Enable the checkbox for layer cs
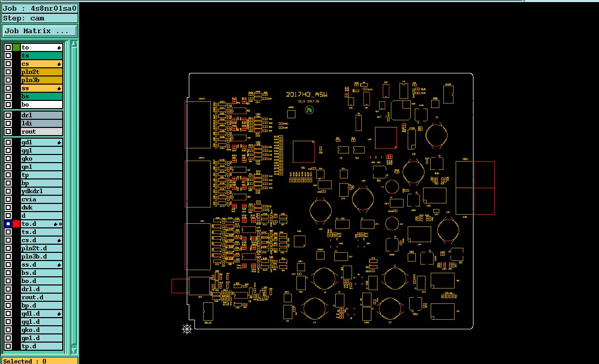This screenshot has height=364, width=599. (x=8, y=64)
